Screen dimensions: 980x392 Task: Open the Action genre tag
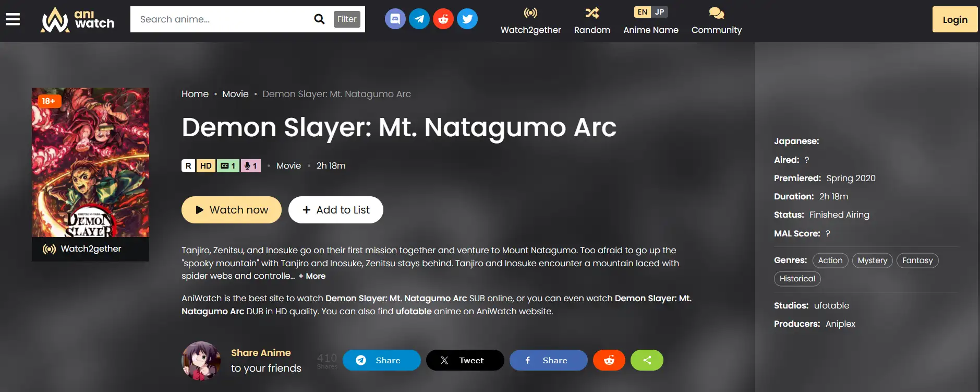[x=830, y=260]
